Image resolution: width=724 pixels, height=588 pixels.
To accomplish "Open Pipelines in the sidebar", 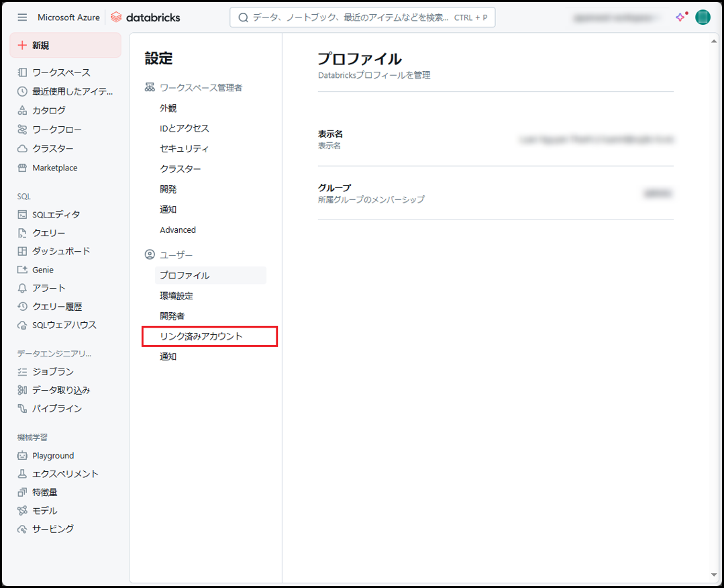I will (x=57, y=409).
